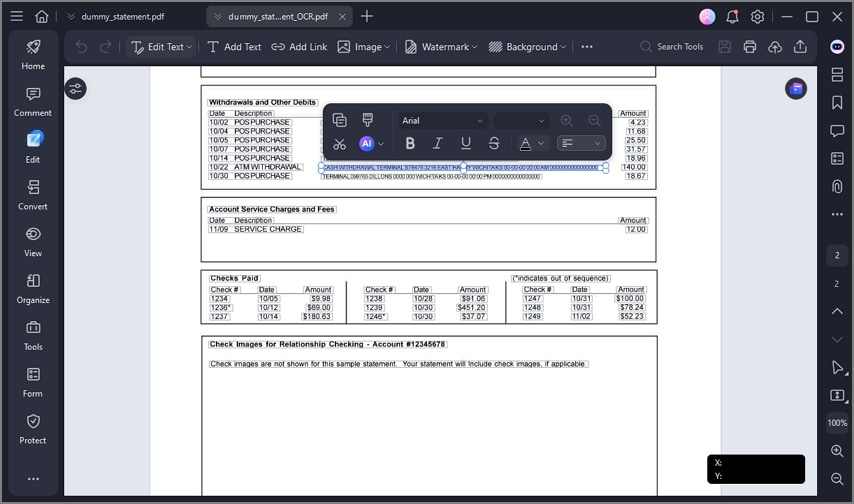Open the View tool in sidebar

[x=33, y=242]
